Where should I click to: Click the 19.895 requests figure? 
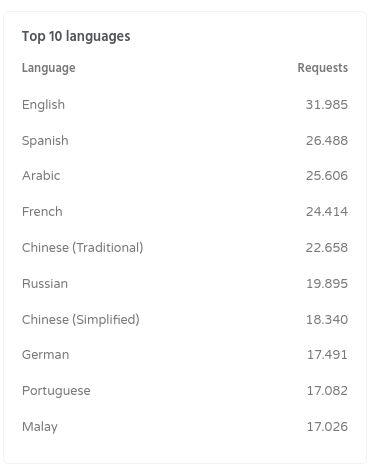coord(327,284)
